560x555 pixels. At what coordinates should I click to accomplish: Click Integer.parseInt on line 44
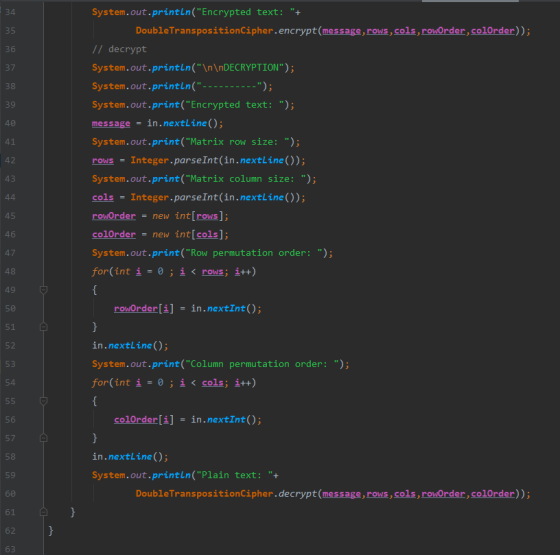(174, 198)
